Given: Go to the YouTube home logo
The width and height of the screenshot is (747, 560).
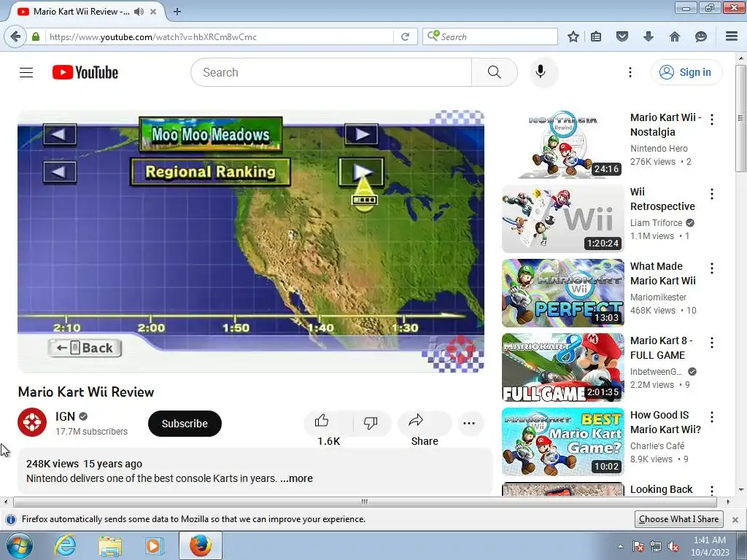Looking at the screenshot, I should 85,72.
